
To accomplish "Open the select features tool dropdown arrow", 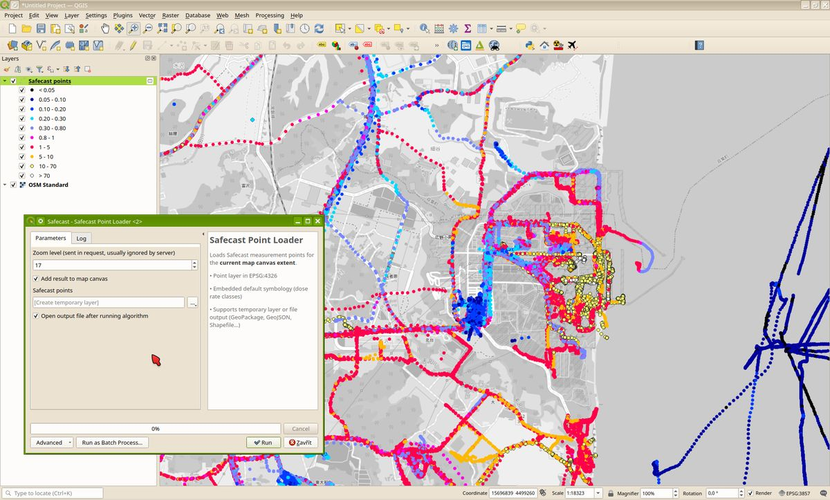I will [349, 29].
